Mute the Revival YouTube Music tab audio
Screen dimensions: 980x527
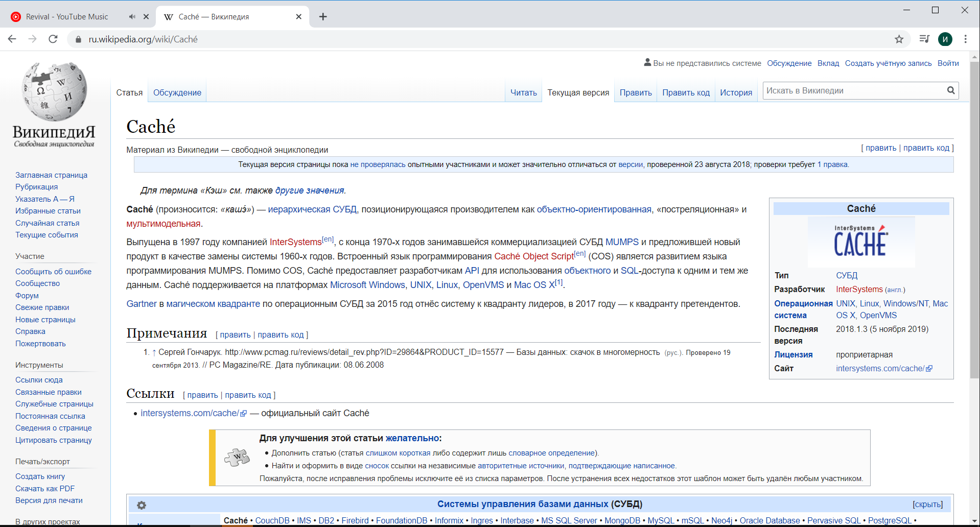pyautogui.click(x=132, y=16)
